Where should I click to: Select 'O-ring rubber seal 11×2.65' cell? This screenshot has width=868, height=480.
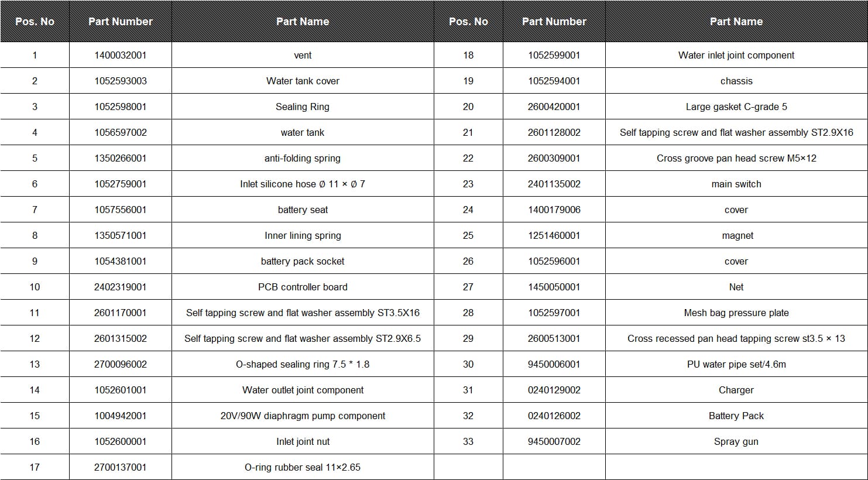coord(303,467)
